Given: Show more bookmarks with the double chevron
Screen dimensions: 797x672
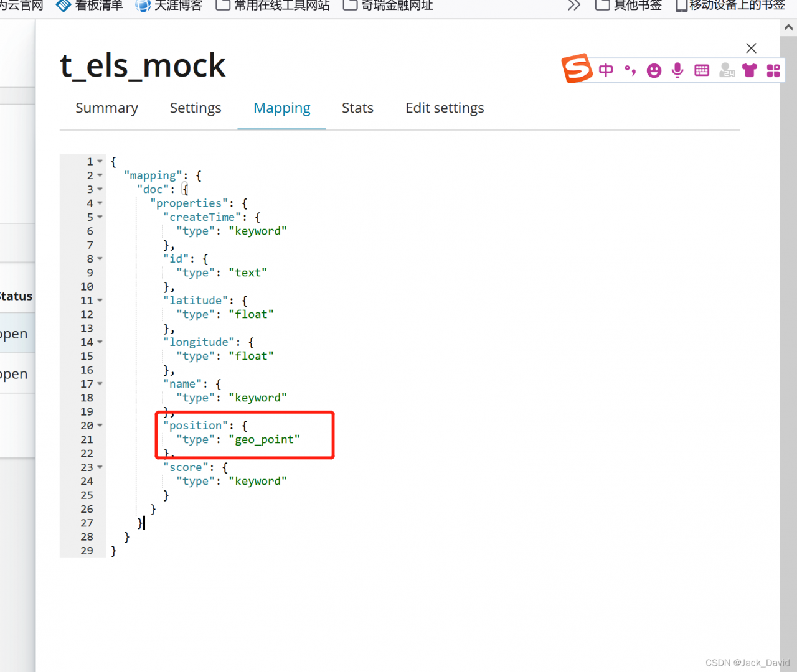Looking at the screenshot, I should (x=574, y=6).
